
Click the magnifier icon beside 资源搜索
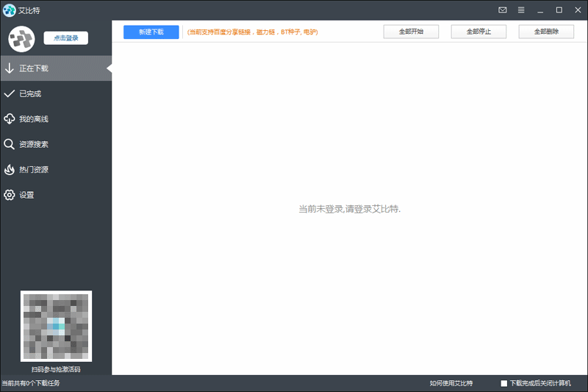tap(10, 144)
